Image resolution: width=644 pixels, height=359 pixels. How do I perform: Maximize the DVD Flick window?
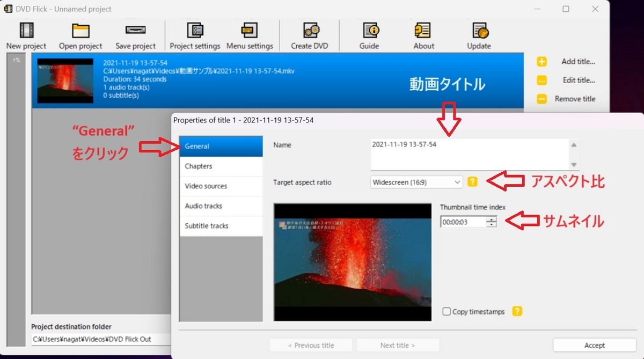pyautogui.click(x=566, y=9)
